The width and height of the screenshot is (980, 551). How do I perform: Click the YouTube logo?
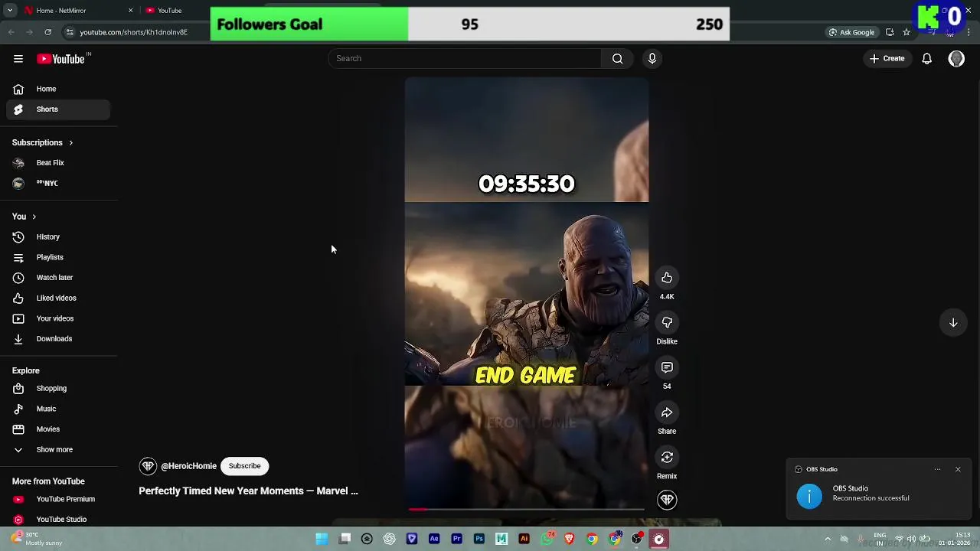click(60, 59)
